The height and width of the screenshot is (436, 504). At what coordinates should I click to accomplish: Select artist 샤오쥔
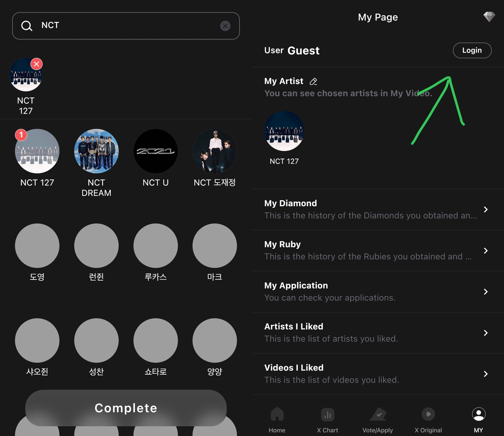37,341
